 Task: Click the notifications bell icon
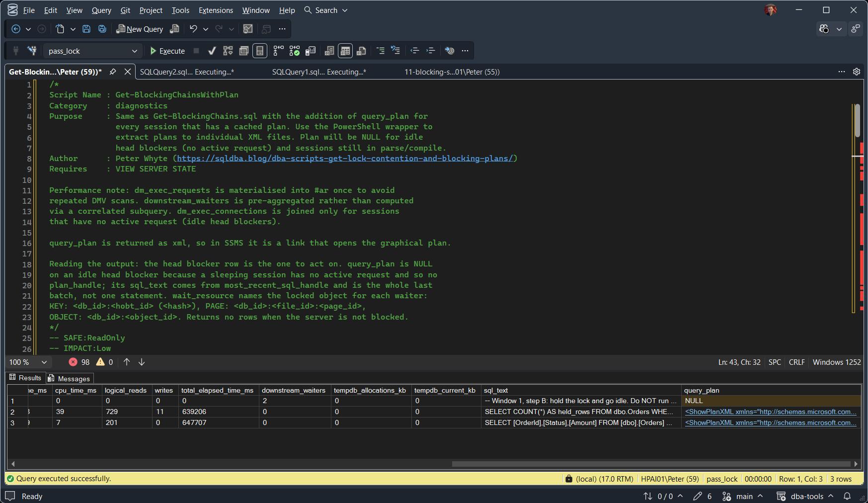847,496
